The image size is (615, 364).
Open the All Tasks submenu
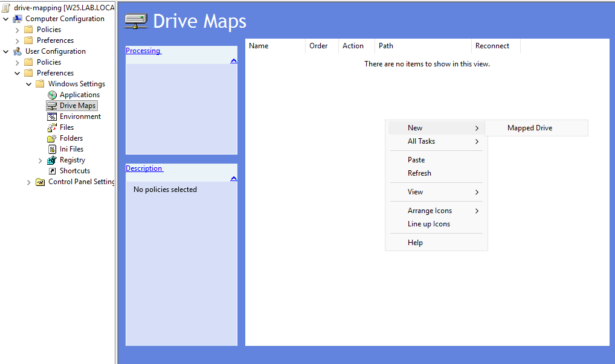(421, 141)
